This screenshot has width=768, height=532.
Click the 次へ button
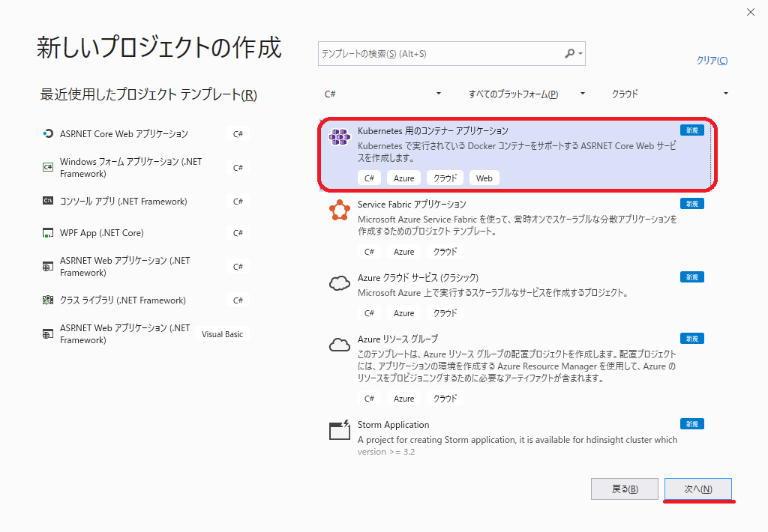(697, 488)
